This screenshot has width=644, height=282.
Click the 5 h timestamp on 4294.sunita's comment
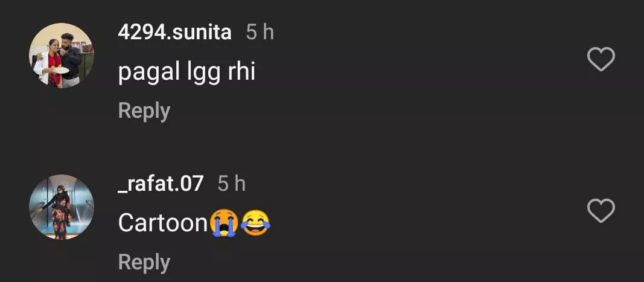260,33
